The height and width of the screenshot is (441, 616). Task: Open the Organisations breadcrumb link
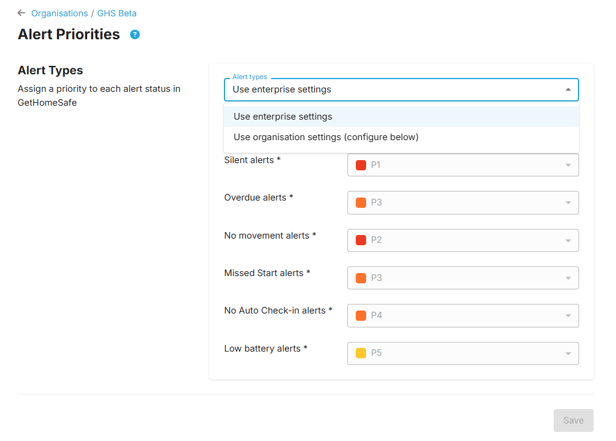(x=60, y=13)
